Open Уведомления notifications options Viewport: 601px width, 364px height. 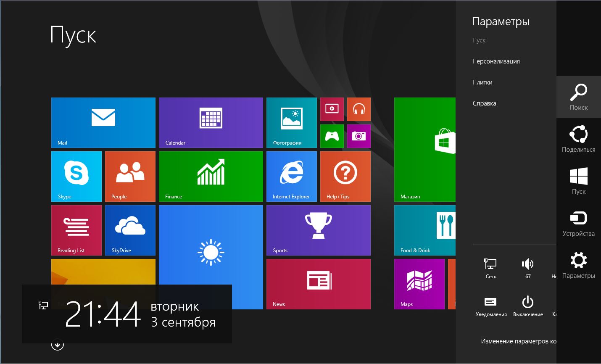click(x=491, y=306)
